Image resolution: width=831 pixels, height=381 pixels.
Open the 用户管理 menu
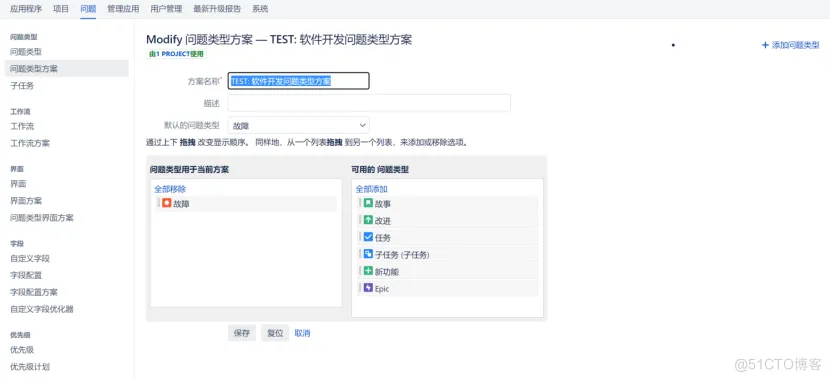[166, 8]
